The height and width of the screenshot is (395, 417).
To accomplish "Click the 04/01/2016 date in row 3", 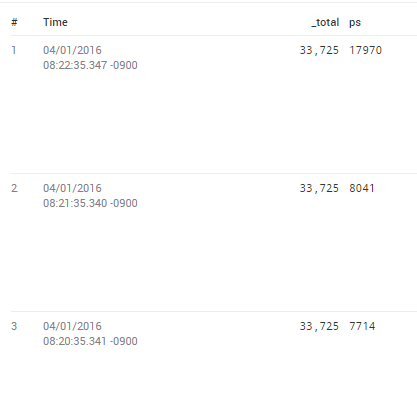I will [72, 326].
